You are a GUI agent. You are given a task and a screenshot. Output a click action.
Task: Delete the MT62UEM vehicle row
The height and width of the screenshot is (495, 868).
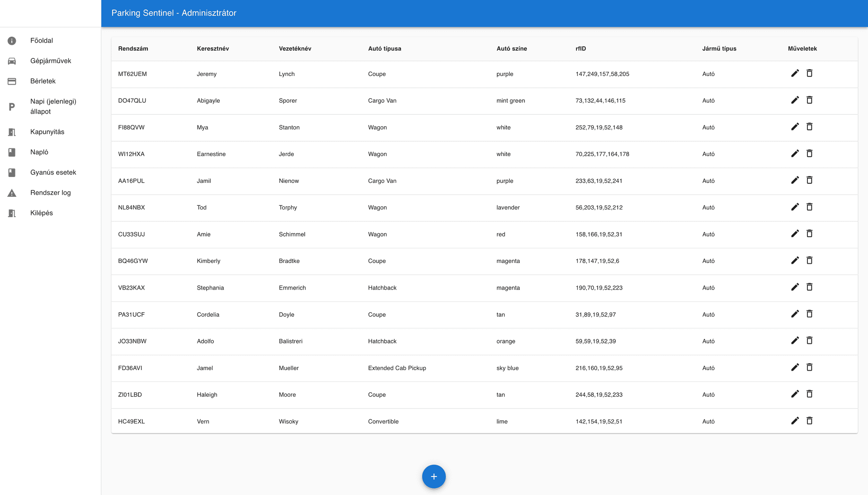[810, 73]
